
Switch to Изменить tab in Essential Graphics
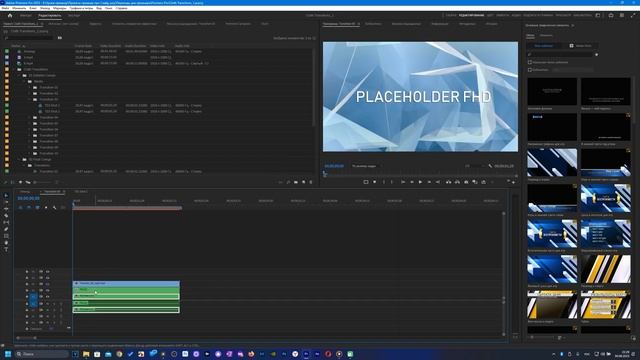click(546, 36)
